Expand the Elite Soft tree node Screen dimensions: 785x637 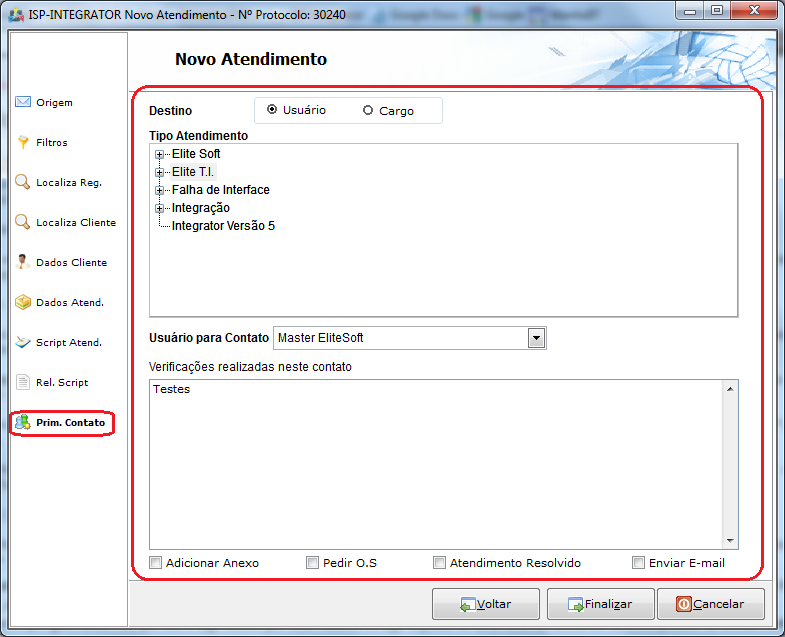pos(159,154)
